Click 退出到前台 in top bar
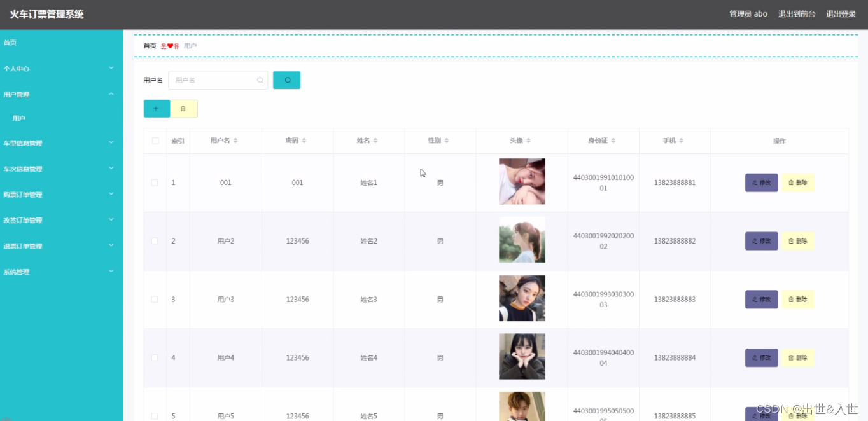Screen dimensions: 868x421 pyautogui.click(x=797, y=14)
